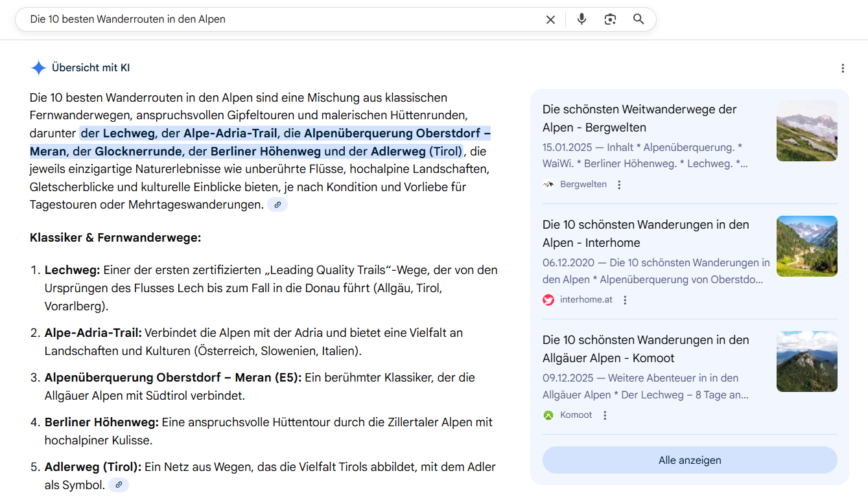Screen dimensions: 868x504
Task: Click the magnifying glass search icon
Action: (639, 19)
